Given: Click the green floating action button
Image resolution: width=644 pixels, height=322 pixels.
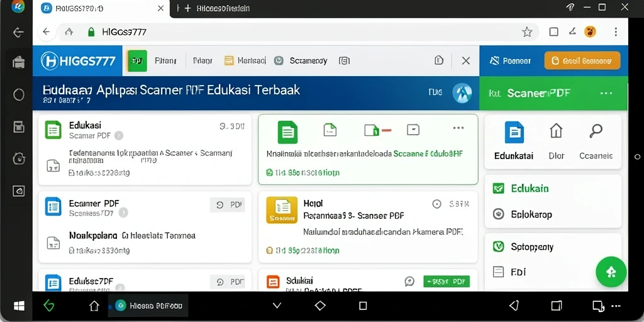Looking at the screenshot, I should (x=611, y=272).
